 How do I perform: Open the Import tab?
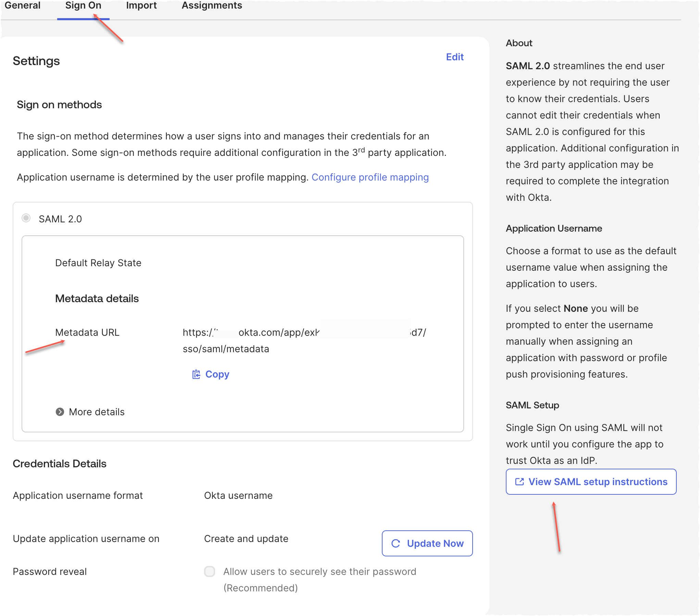[x=141, y=6]
